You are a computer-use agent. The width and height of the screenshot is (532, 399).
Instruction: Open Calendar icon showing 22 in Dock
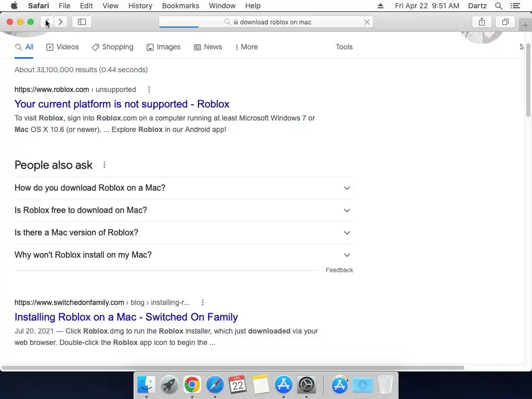[x=237, y=385]
